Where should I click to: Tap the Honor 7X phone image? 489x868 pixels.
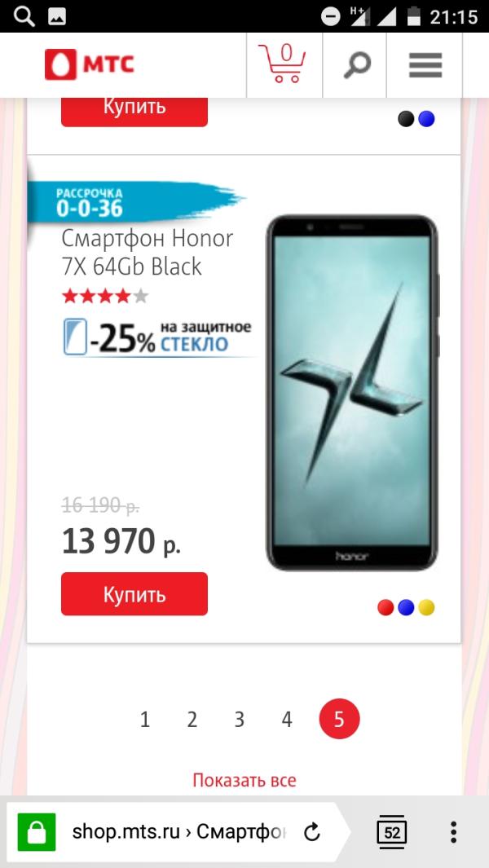pos(351,393)
